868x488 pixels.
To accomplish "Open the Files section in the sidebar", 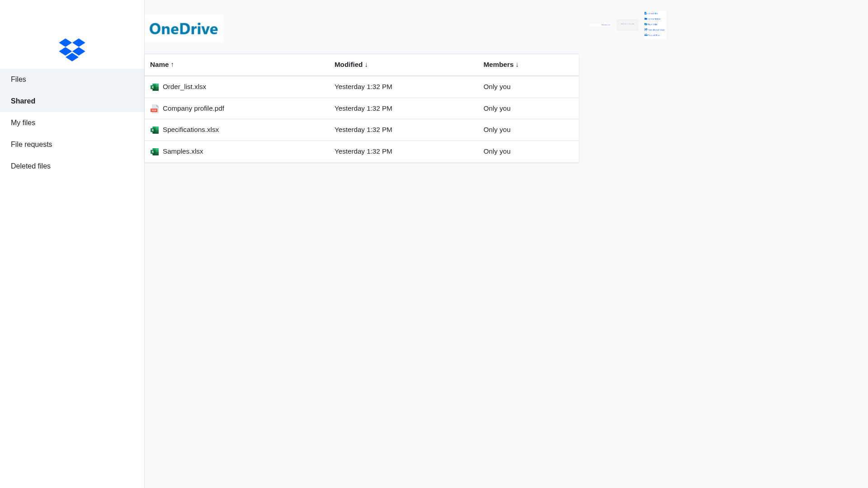I will tap(72, 80).
